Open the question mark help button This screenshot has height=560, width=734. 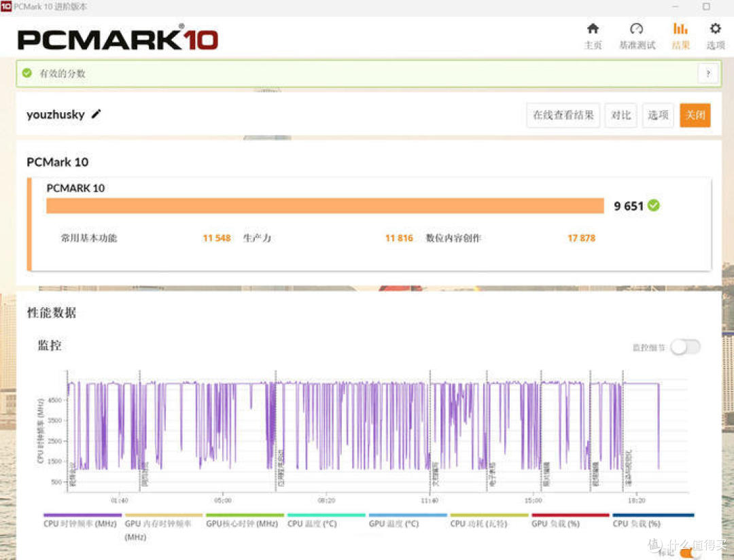[x=707, y=73]
